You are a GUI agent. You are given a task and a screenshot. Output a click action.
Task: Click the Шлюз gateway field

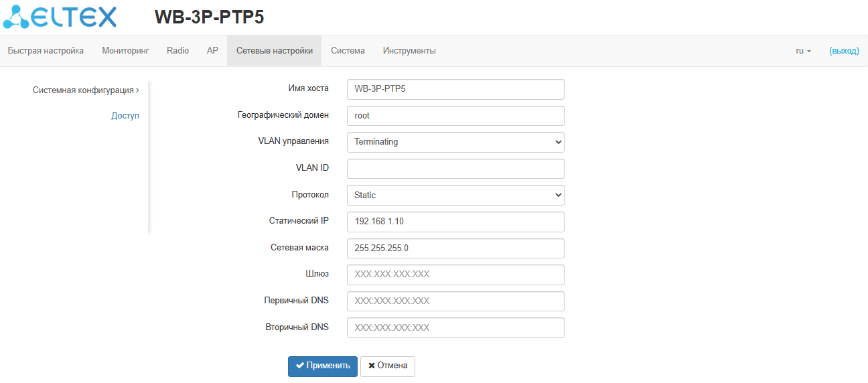(x=455, y=275)
